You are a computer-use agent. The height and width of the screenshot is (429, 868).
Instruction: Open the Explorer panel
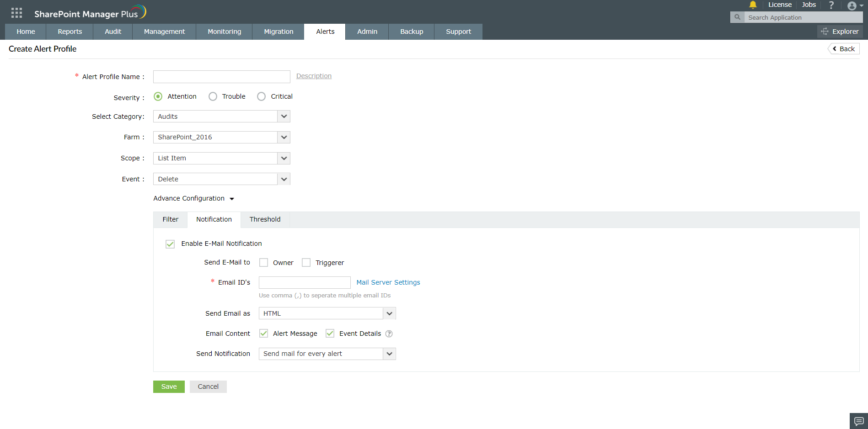(840, 31)
